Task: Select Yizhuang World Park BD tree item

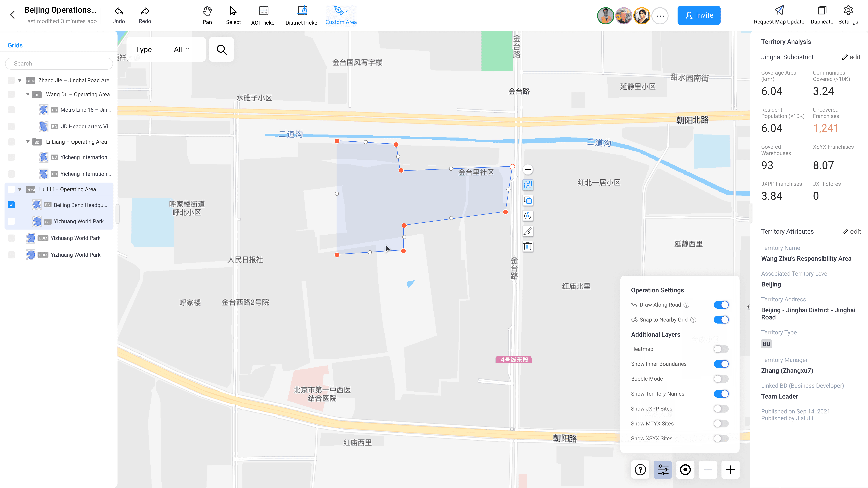Action: [x=78, y=221]
